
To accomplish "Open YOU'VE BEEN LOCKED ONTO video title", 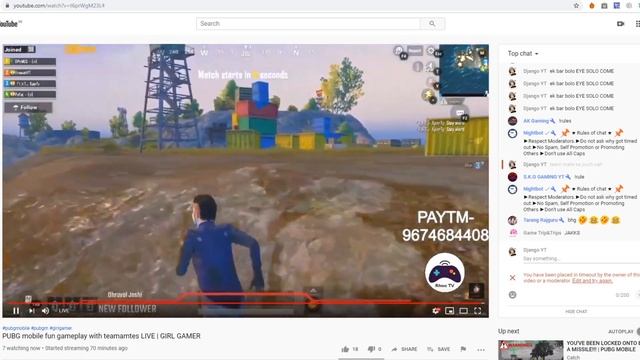I will pos(601,346).
